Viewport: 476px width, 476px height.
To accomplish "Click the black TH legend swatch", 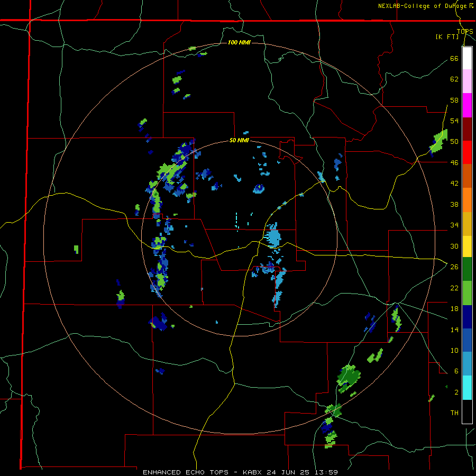I will pyautogui.click(x=467, y=411).
